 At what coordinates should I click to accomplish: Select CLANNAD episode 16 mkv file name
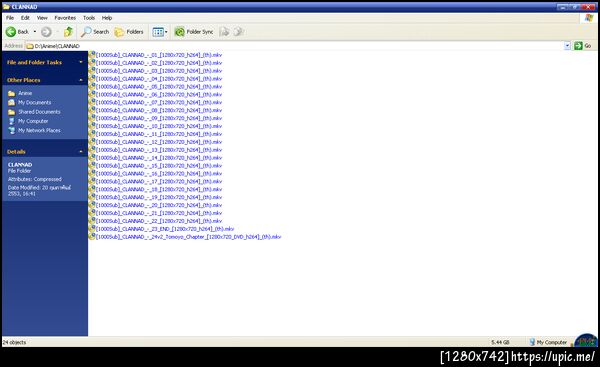[x=159, y=174]
